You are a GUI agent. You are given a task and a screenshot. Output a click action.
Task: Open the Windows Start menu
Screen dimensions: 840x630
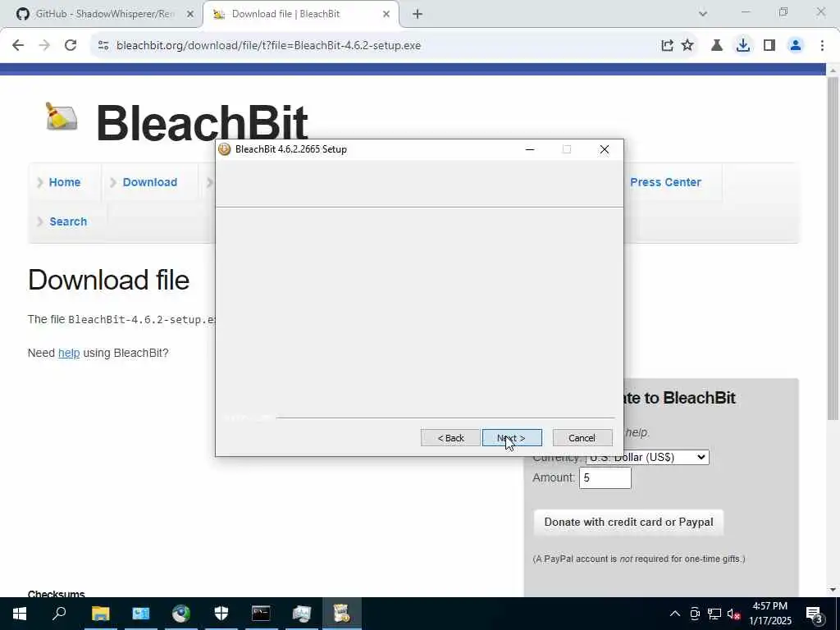20,614
